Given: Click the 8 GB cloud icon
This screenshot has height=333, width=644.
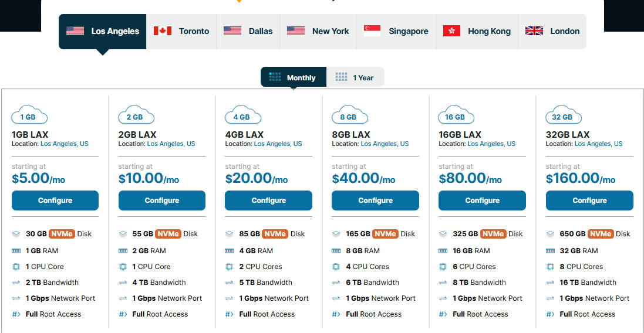Looking at the screenshot, I should pos(350,115).
